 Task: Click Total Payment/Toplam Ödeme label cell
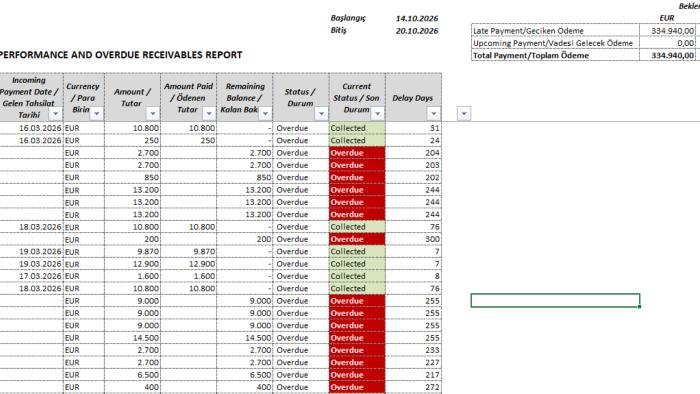555,55
